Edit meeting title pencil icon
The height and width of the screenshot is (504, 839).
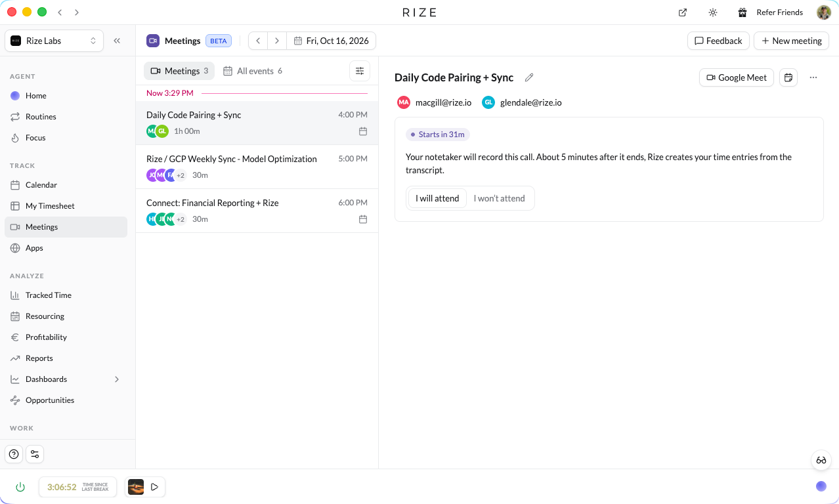tap(529, 77)
